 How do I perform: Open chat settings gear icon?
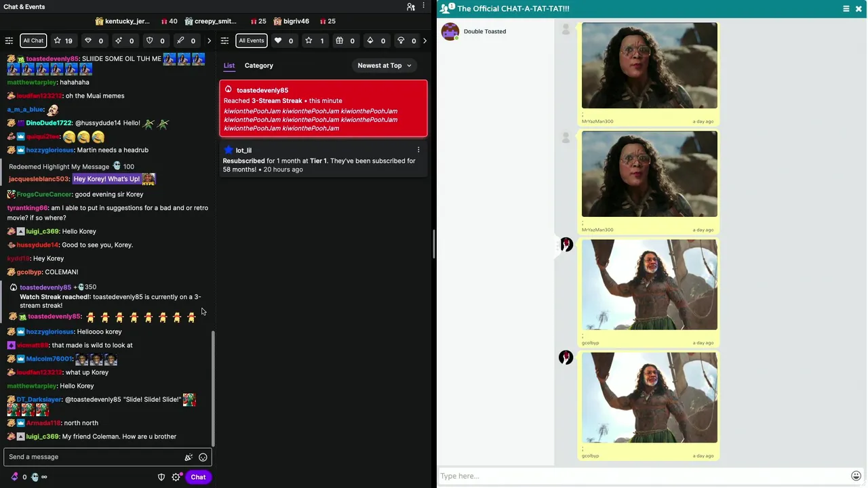[176, 477]
